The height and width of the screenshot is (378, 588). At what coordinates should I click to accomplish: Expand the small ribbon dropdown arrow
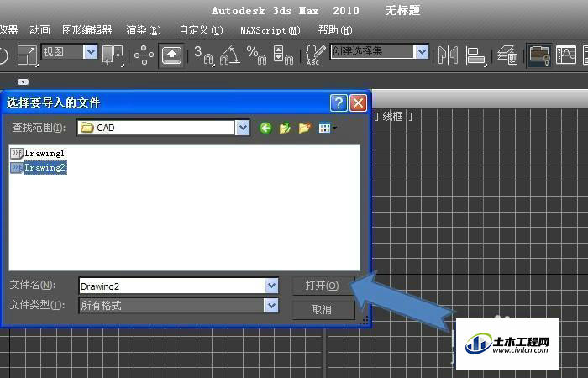click(23, 81)
